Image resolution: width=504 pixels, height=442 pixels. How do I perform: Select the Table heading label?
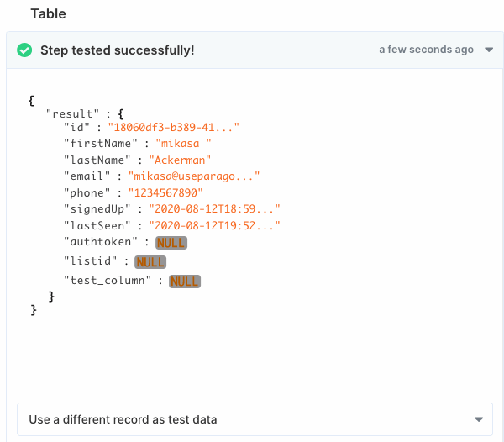(x=48, y=13)
